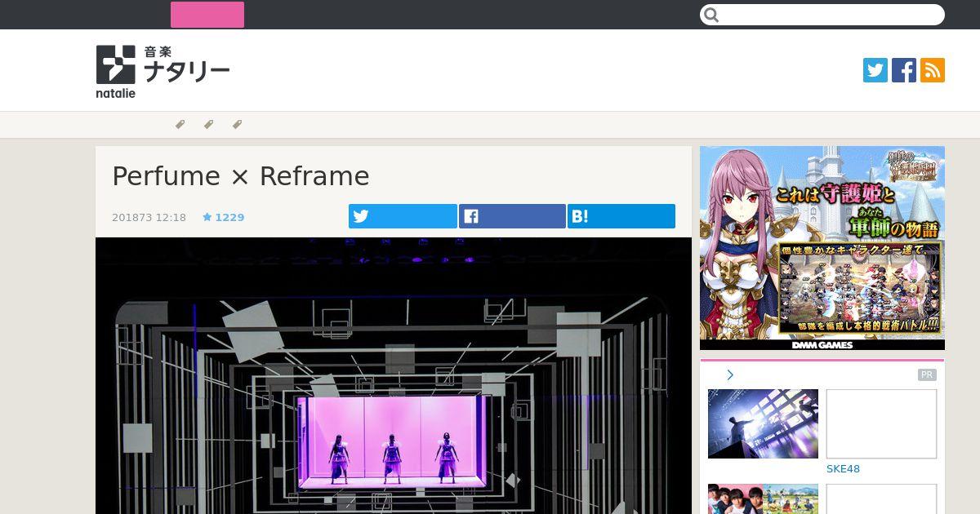Open the SKE48 link
The height and width of the screenshot is (514, 980).
[843, 469]
